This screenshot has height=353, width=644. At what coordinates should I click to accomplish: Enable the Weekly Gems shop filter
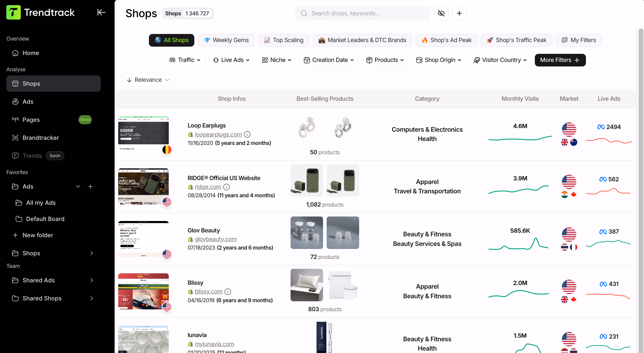coord(226,40)
